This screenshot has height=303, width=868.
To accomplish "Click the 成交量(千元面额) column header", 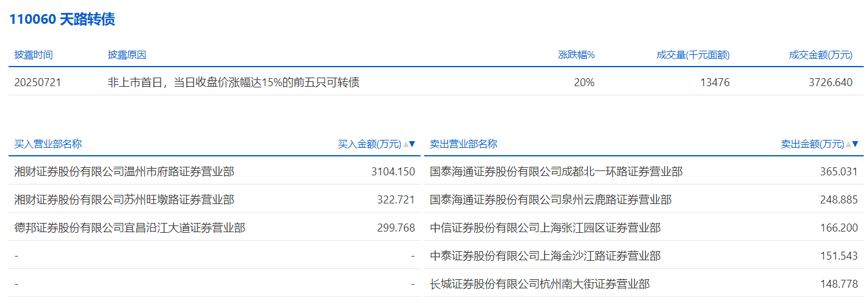I will [x=693, y=55].
